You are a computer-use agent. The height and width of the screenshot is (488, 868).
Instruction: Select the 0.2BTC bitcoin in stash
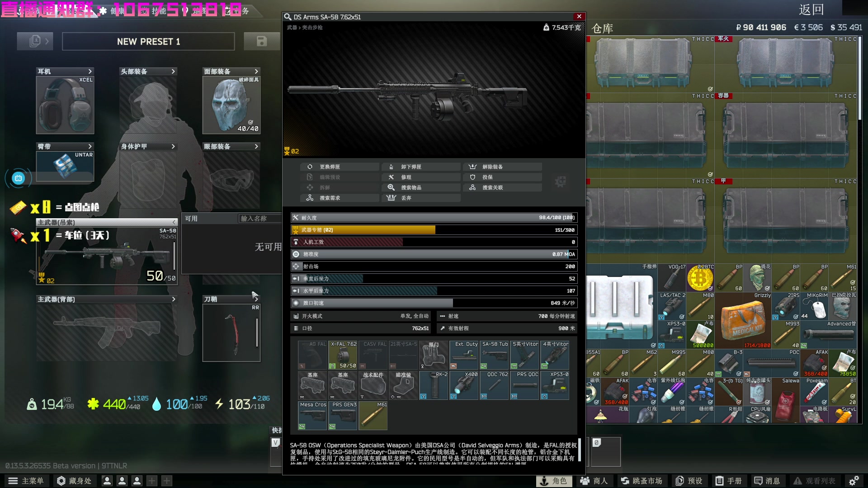pyautogui.click(x=700, y=277)
